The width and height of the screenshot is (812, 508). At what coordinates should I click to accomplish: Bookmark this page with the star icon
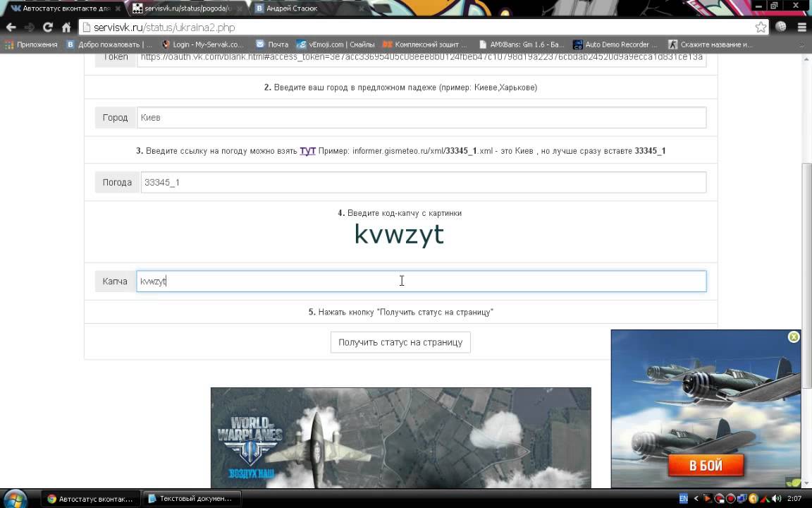(x=761, y=28)
